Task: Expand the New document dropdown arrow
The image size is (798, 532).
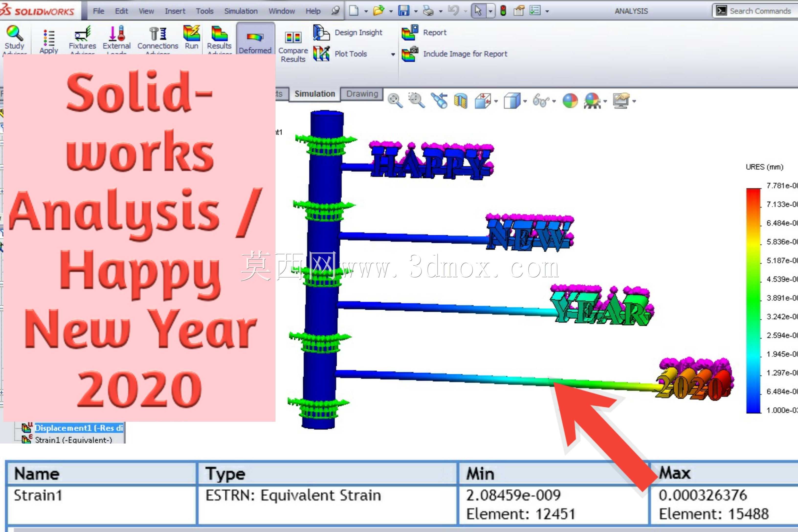Action: [x=366, y=11]
